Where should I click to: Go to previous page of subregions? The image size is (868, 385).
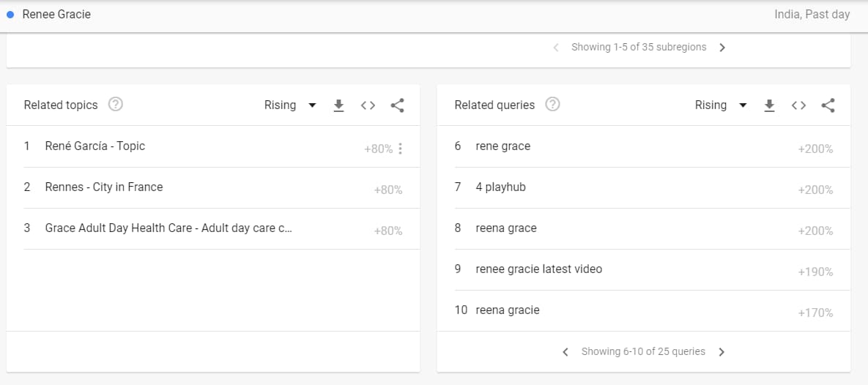click(556, 48)
